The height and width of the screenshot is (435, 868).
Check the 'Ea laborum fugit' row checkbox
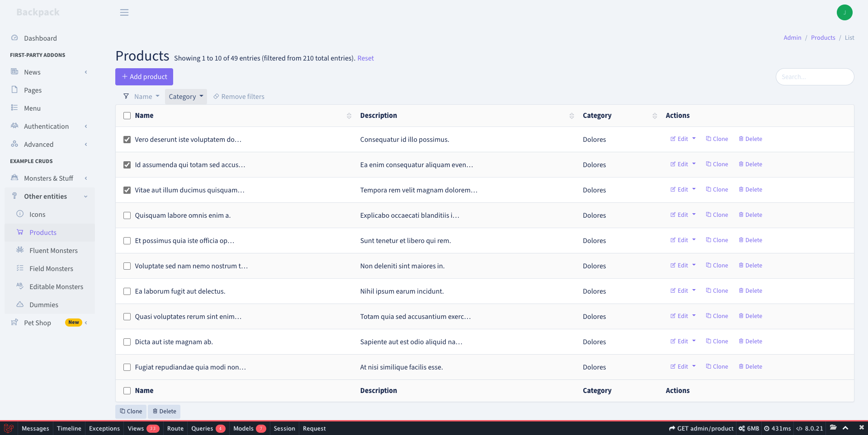tap(127, 291)
